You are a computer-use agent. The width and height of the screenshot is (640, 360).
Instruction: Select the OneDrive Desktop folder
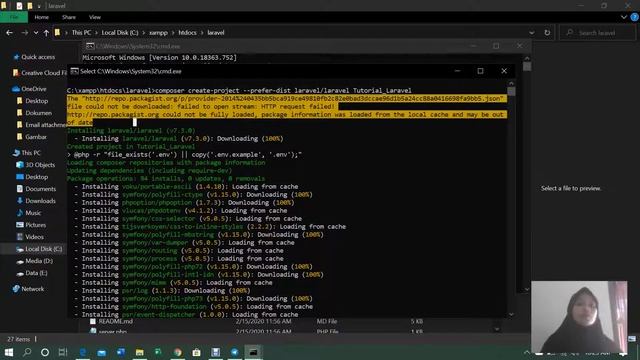pyautogui.click(x=33, y=101)
